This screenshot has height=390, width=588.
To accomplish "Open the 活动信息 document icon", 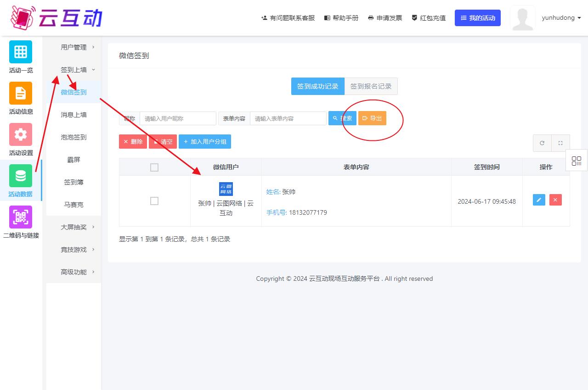I will tap(21, 93).
